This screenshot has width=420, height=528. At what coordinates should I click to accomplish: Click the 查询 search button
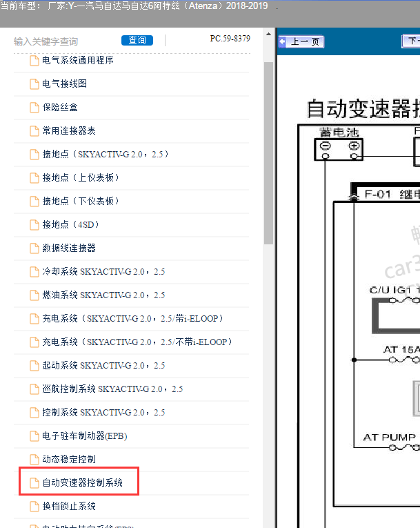(137, 41)
